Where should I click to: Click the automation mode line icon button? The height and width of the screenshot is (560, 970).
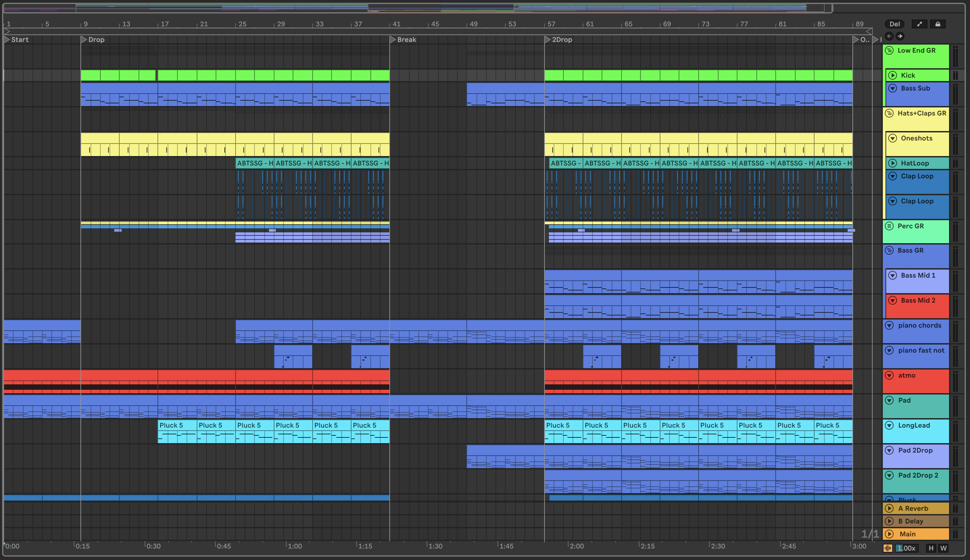(919, 24)
